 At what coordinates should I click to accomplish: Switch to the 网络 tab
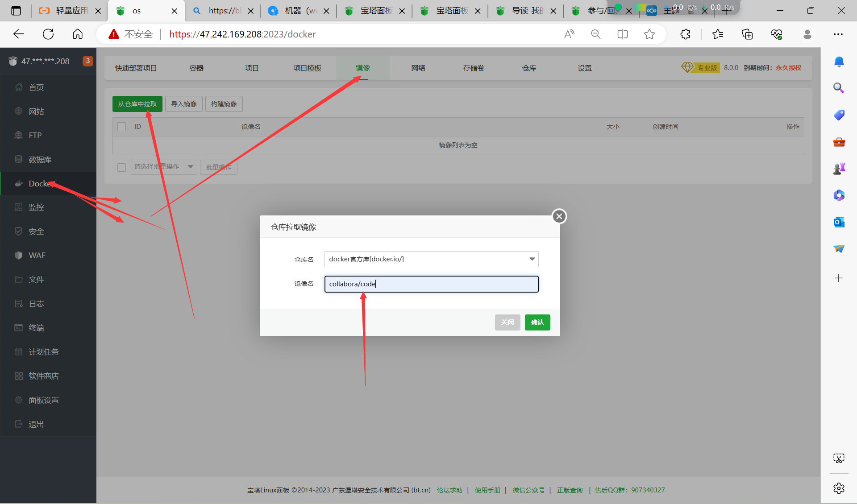pyautogui.click(x=418, y=68)
